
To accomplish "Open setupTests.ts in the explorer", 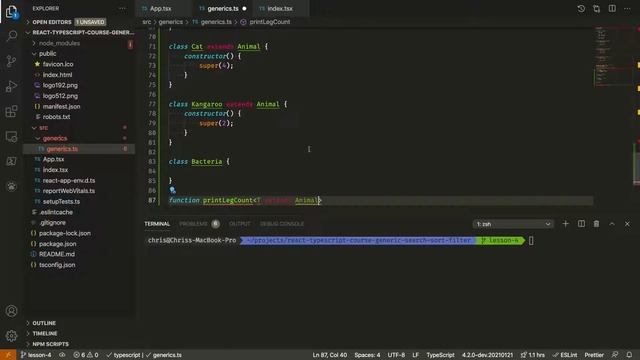I will click(61, 202).
